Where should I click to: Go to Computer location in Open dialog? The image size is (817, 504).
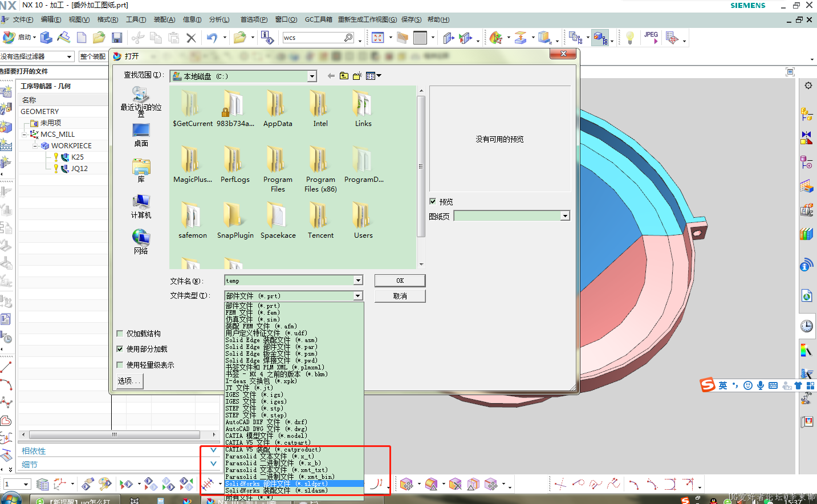tap(141, 206)
